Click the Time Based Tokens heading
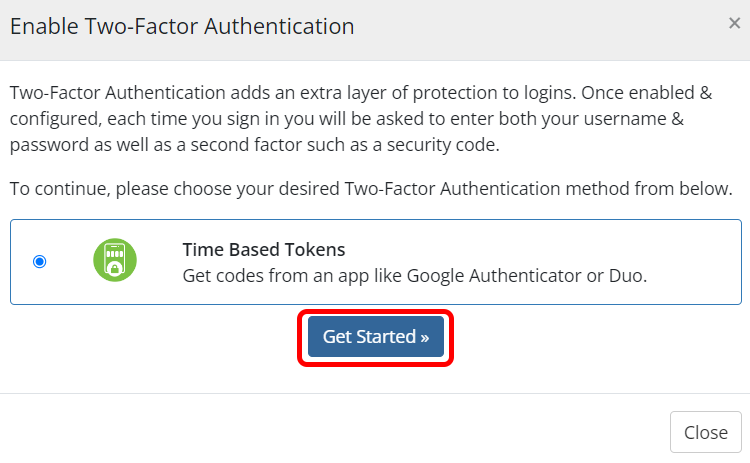 [263, 249]
